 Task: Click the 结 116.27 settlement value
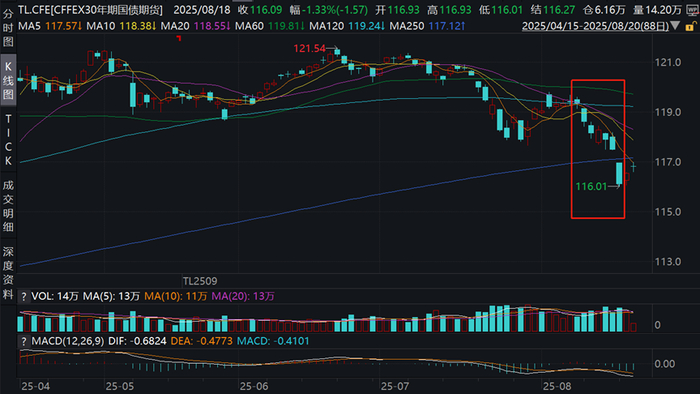tap(553, 10)
